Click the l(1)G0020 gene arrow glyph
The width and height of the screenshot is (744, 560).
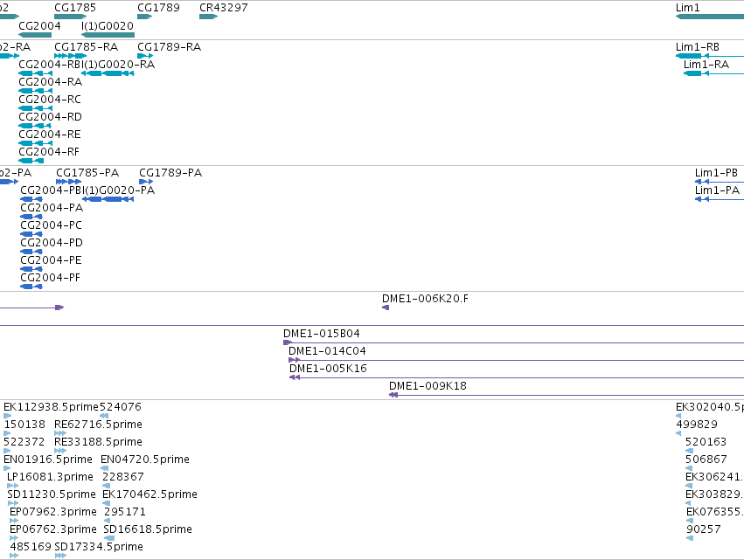coord(108,35)
